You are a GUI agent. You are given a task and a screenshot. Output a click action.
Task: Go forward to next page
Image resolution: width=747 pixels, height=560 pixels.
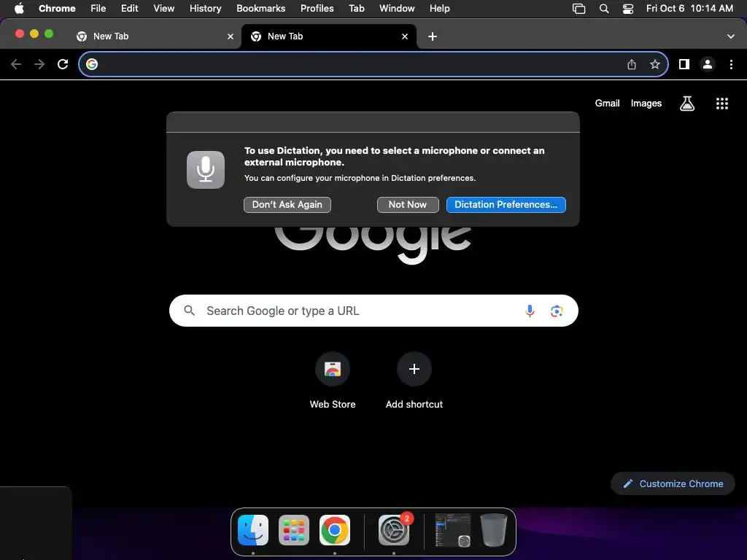pyautogui.click(x=39, y=64)
